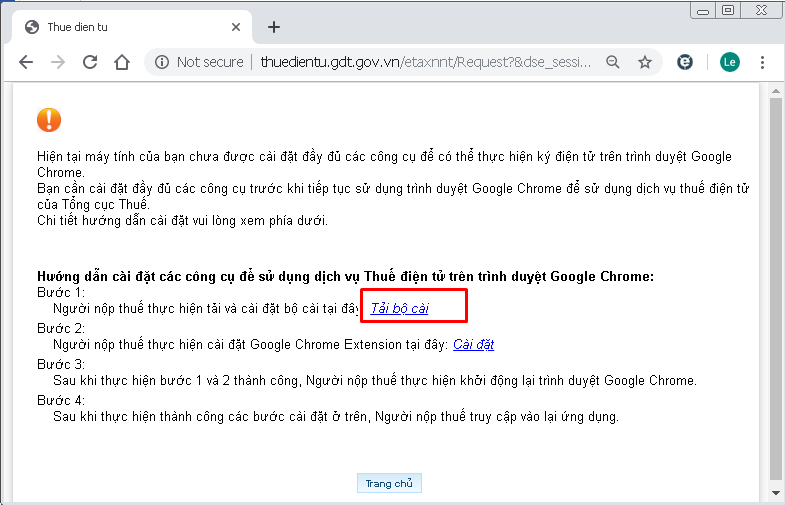Click the 'Bước 3:' step label
Image resolution: width=785 pixels, height=505 pixels.
[x=61, y=364]
